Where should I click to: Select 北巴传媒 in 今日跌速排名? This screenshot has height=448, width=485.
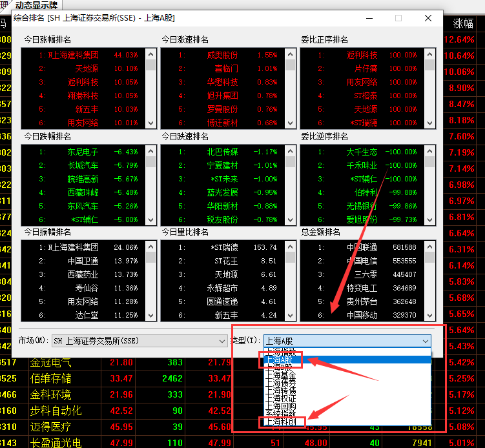(223, 152)
